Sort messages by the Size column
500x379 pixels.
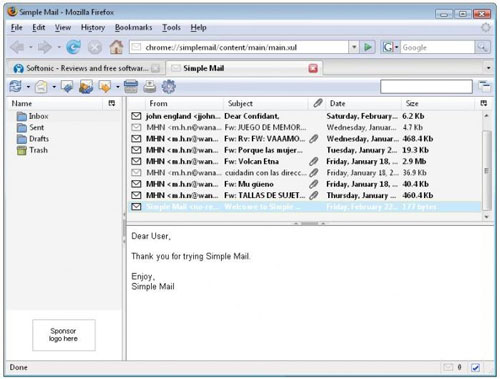pos(438,103)
